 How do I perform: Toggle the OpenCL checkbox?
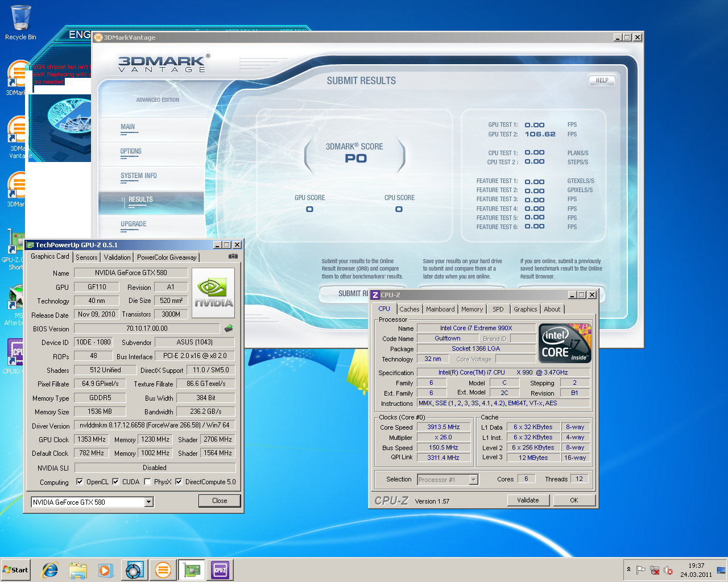coord(80,481)
